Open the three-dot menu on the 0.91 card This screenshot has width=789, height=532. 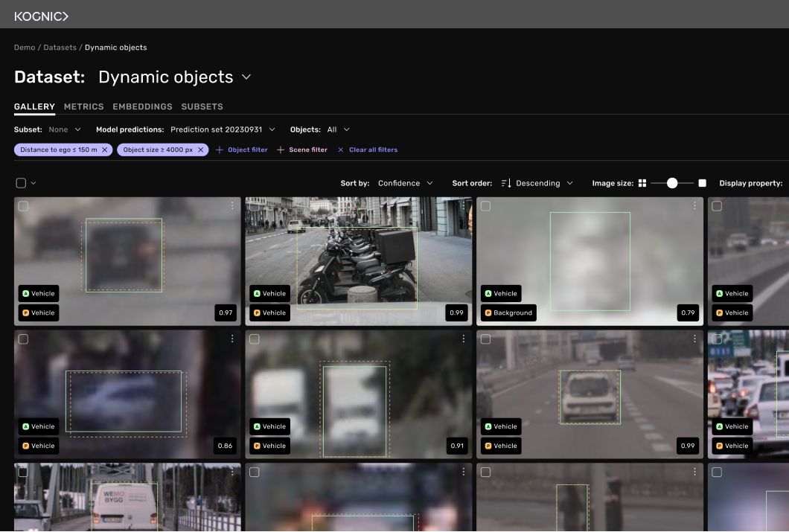click(464, 339)
